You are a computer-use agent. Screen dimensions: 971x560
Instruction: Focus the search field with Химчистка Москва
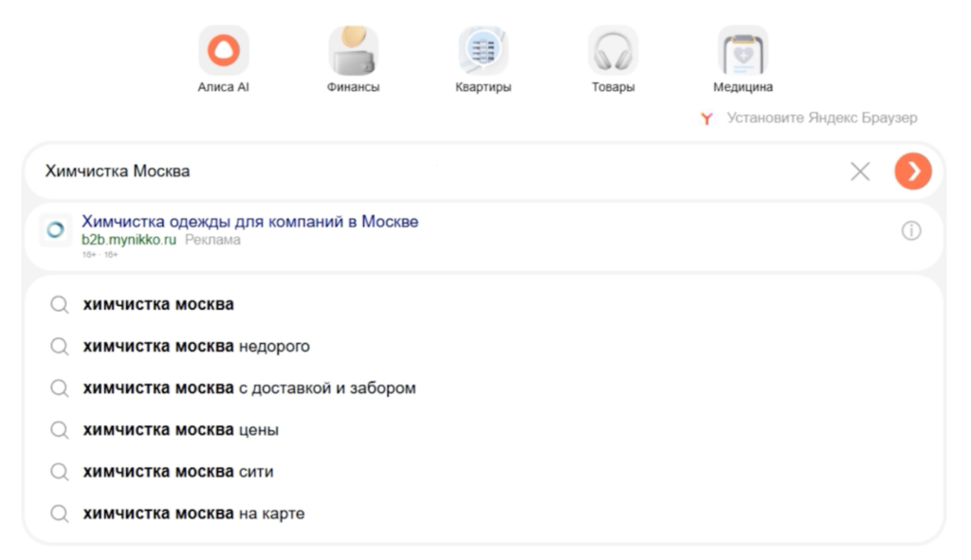pyautogui.click(x=427, y=172)
